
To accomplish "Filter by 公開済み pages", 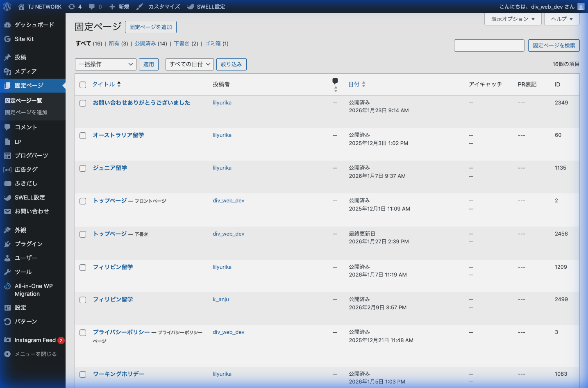I will coord(145,43).
